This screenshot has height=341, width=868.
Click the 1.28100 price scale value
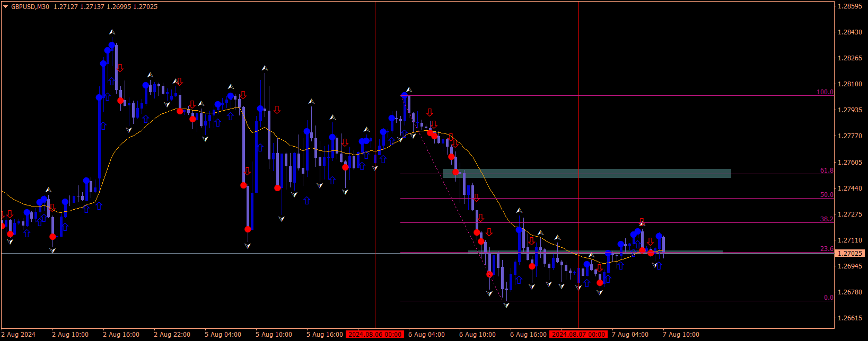[x=850, y=84]
